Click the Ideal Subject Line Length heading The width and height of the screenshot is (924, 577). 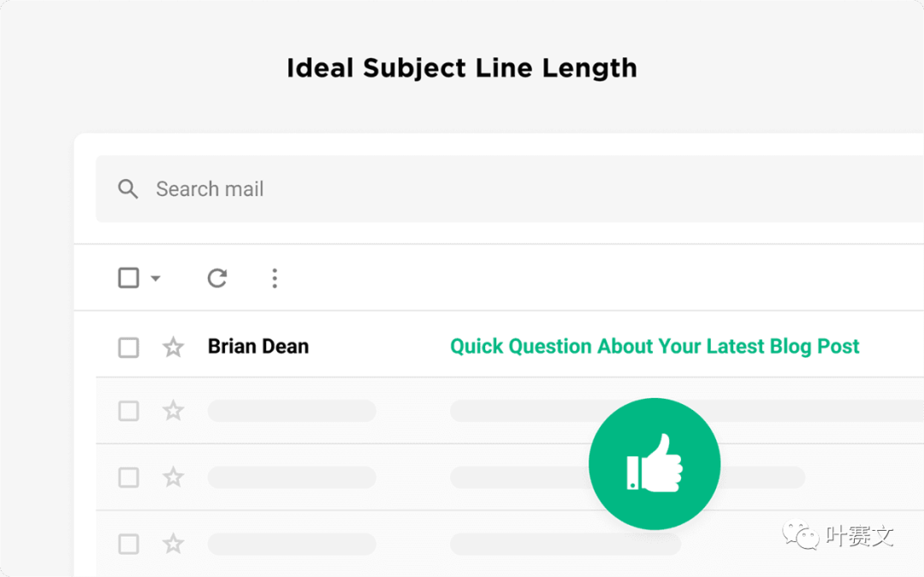tap(462, 68)
